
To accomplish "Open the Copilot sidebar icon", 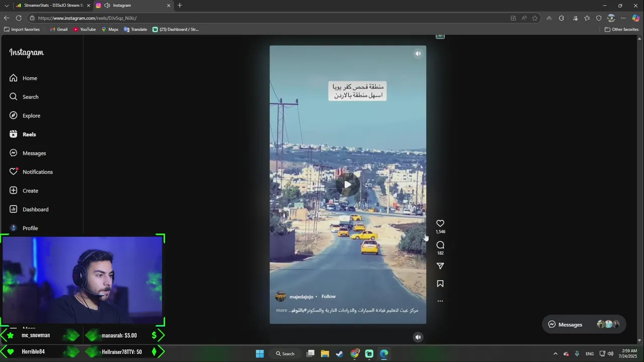I will coord(636,18).
